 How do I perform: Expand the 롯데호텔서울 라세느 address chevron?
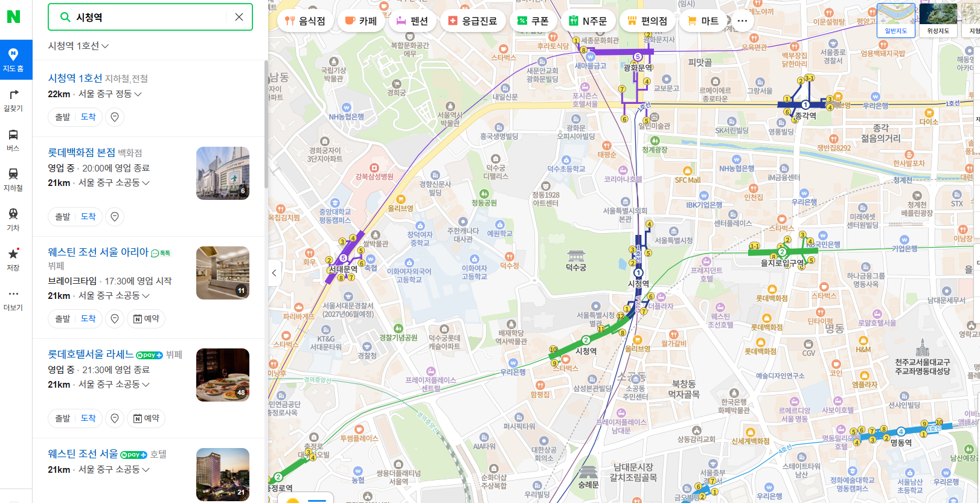(x=146, y=384)
